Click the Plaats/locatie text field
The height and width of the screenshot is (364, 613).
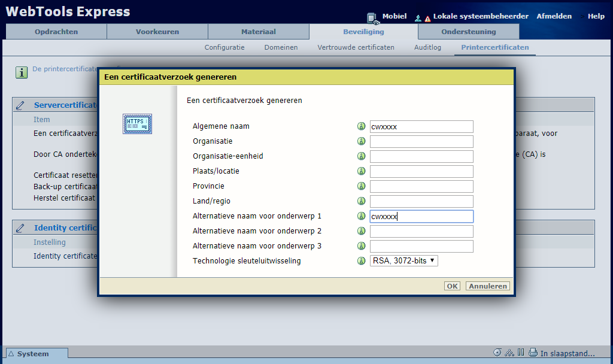click(421, 171)
